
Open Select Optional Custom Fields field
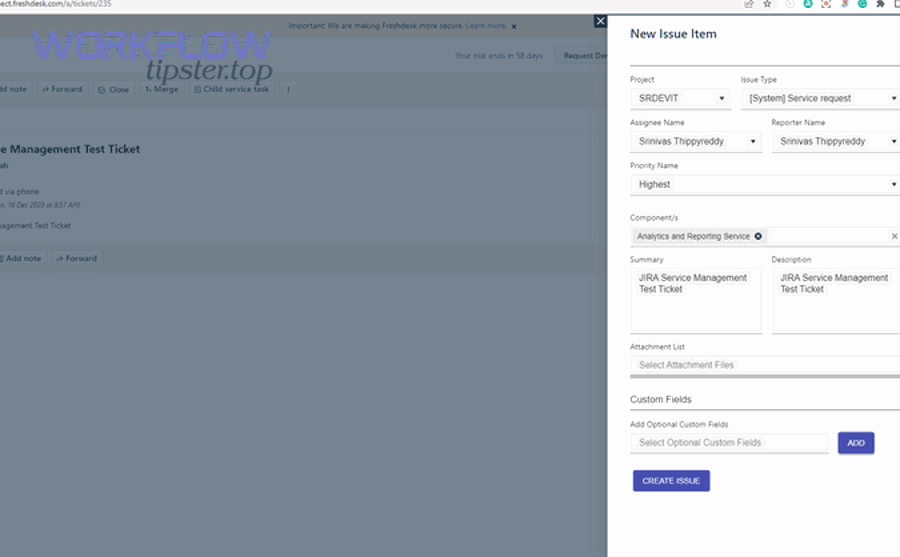730,443
